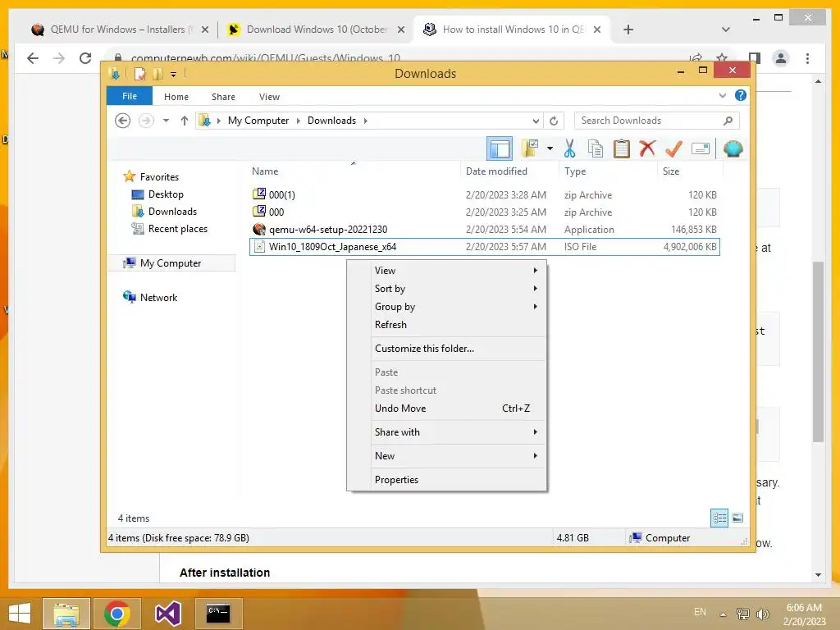
Task: Expand the Group by submenu
Action: click(x=458, y=307)
